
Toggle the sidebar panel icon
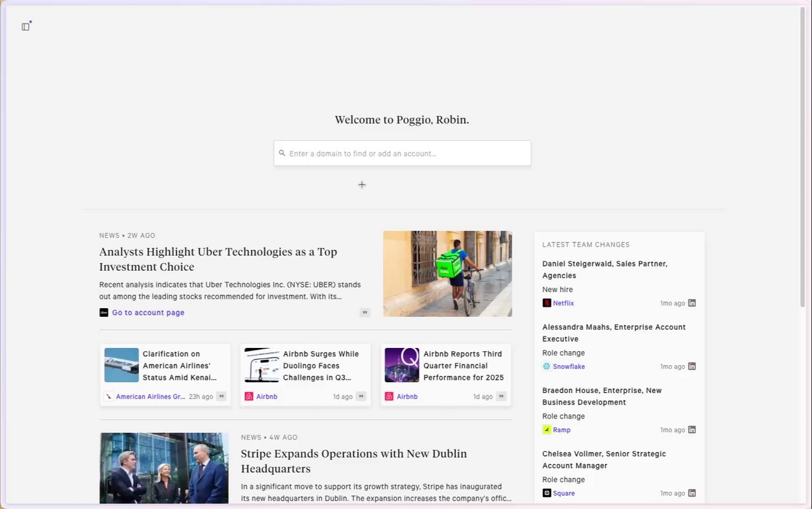[x=25, y=27]
